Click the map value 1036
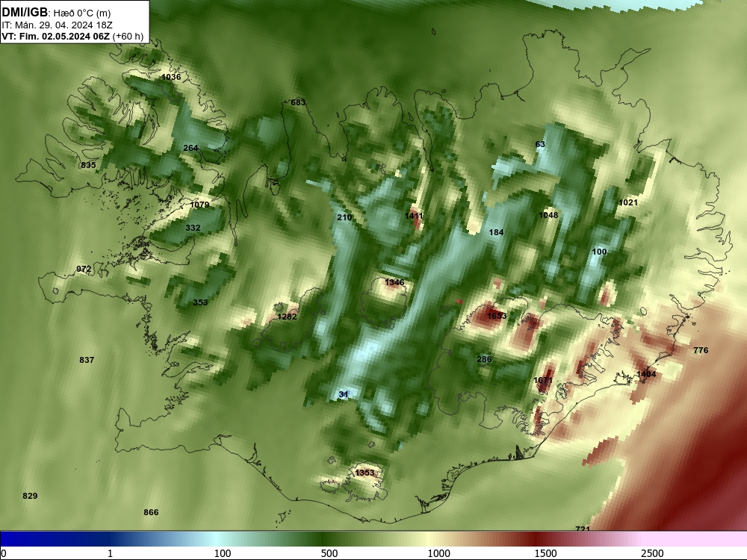The width and height of the screenshot is (747, 560). click(x=171, y=77)
